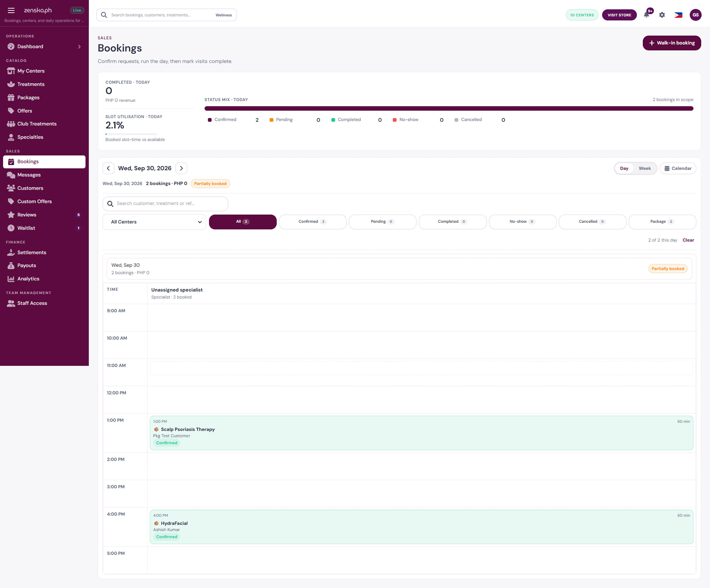
Task: Switch to Week view
Action: pyautogui.click(x=644, y=168)
